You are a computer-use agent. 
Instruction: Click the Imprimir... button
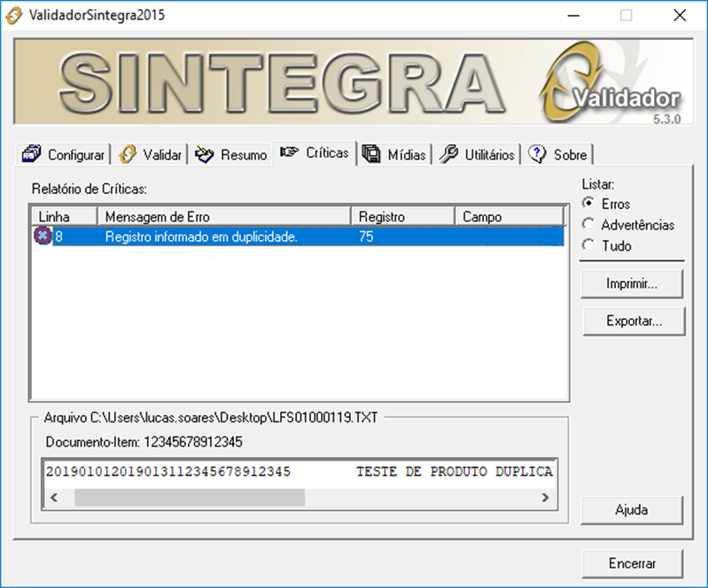(632, 284)
